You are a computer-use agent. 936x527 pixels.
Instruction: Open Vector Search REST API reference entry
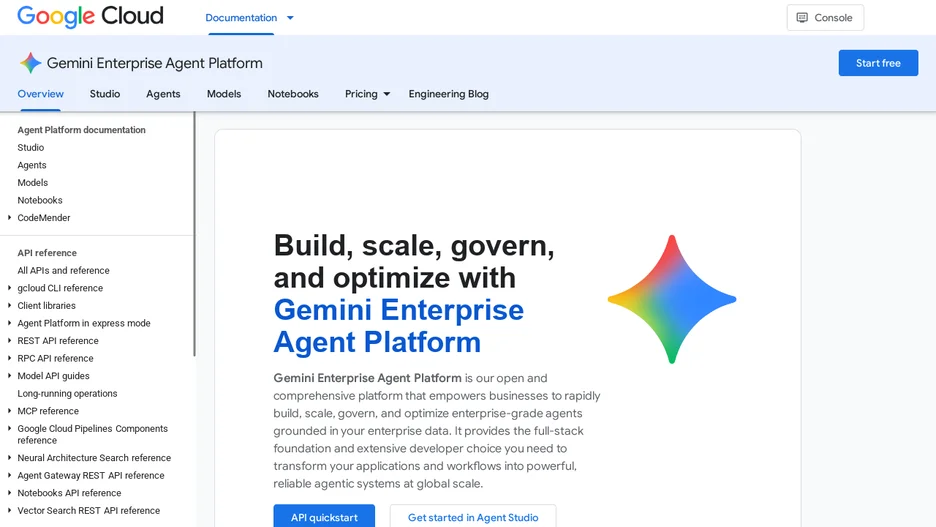click(88, 511)
